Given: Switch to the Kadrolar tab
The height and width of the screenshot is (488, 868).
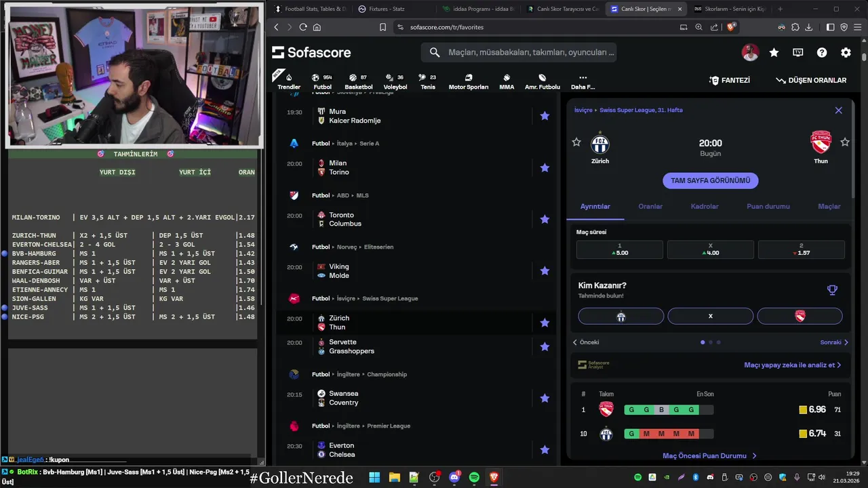Looking at the screenshot, I should pos(705,206).
